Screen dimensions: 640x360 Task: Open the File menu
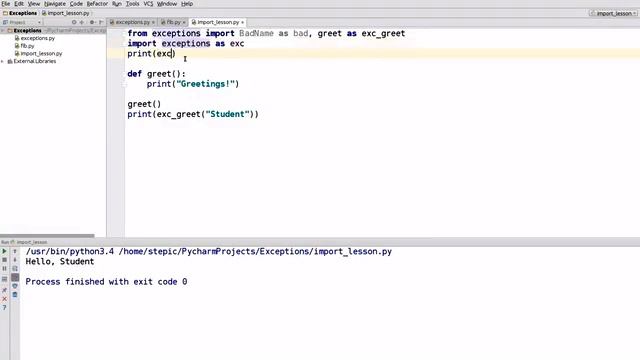coord(5,4)
